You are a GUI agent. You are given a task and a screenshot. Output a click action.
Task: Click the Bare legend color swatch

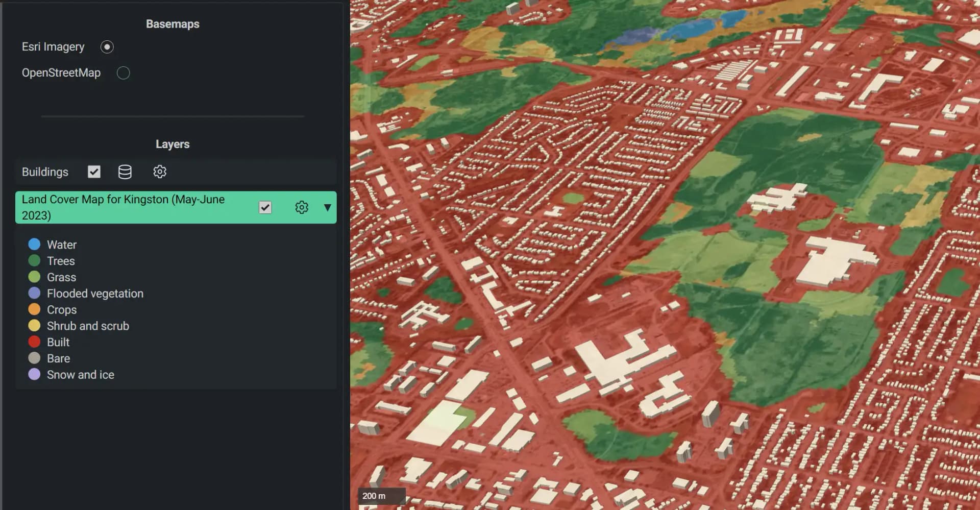coord(34,358)
